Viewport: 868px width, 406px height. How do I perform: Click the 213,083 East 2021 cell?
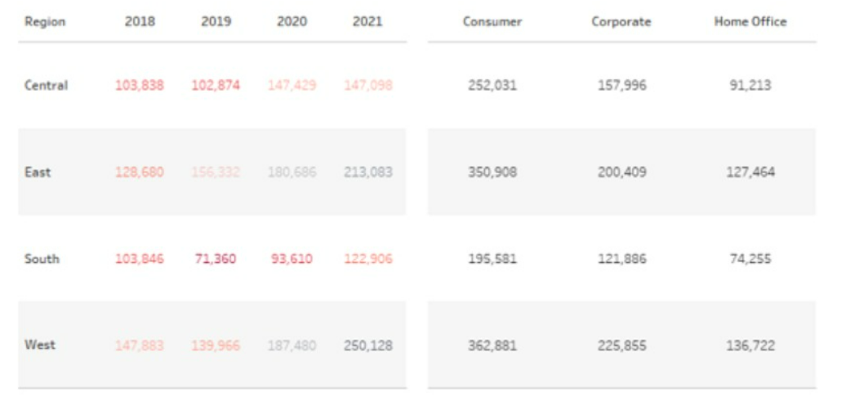coord(367,172)
